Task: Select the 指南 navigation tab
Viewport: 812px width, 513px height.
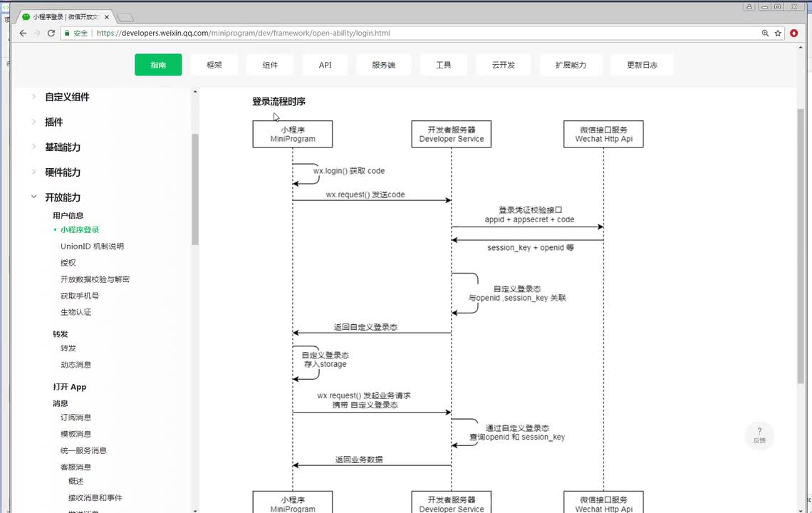Action: pyautogui.click(x=158, y=65)
